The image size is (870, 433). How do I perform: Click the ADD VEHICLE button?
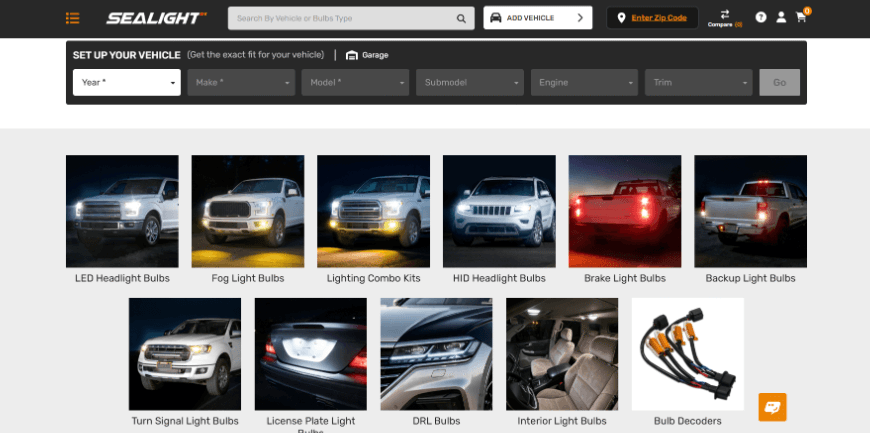pos(538,18)
